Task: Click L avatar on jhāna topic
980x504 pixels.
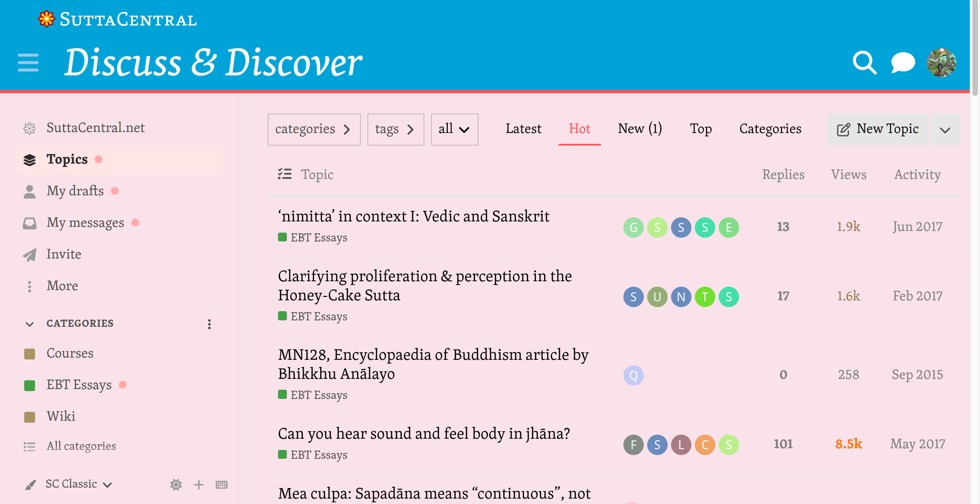Action: pyautogui.click(x=681, y=444)
